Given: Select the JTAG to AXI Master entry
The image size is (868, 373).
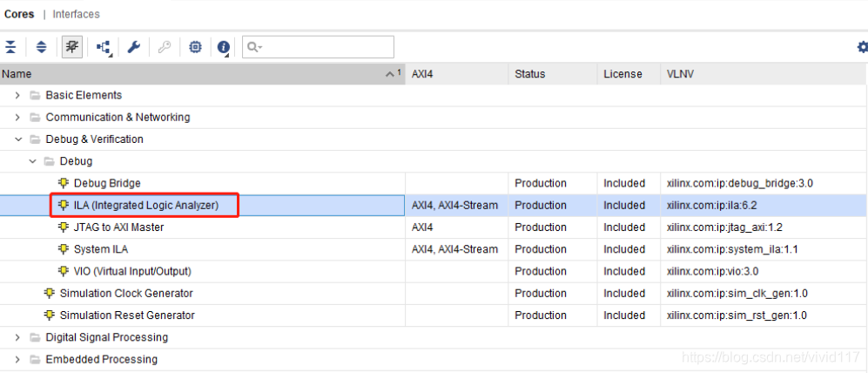Looking at the screenshot, I should (x=119, y=227).
